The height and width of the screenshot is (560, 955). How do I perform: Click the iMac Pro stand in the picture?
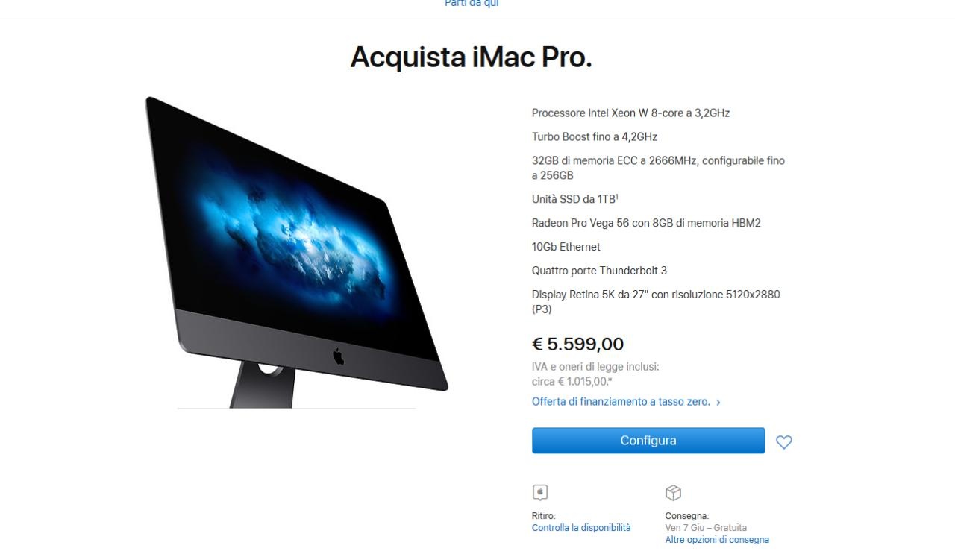(263, 384)
